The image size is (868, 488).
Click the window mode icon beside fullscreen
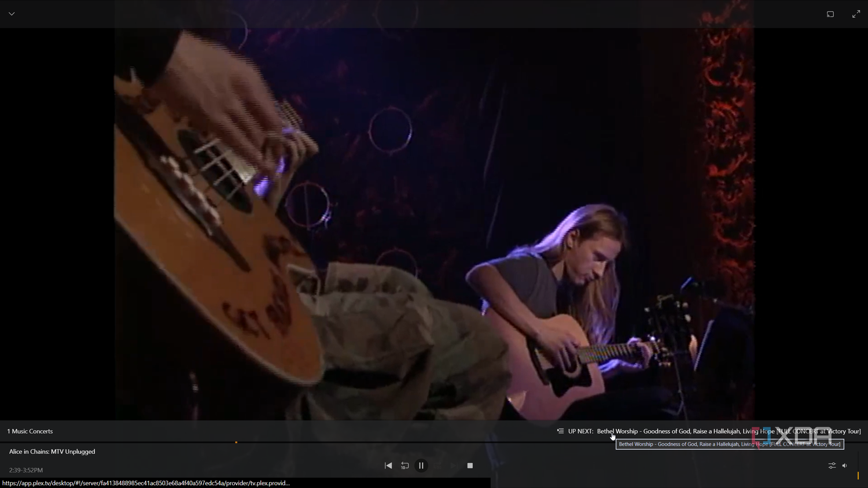tap(830, 14)
